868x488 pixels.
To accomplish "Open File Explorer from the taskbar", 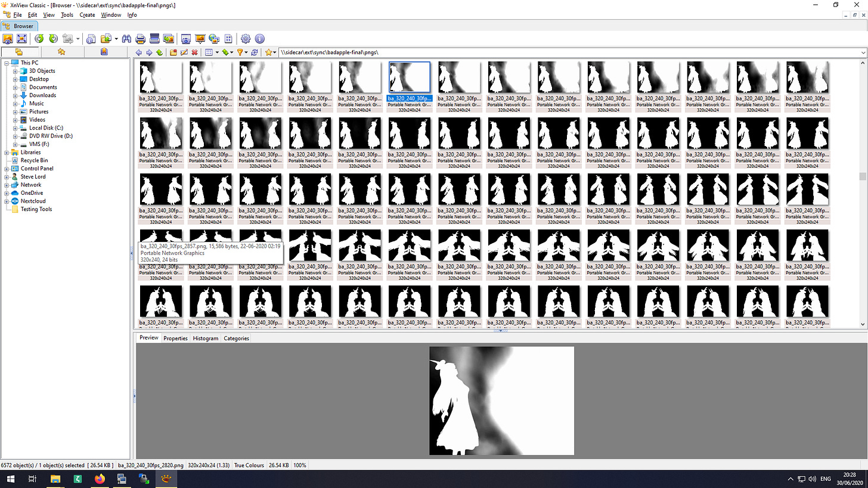I will click(55, 478).
